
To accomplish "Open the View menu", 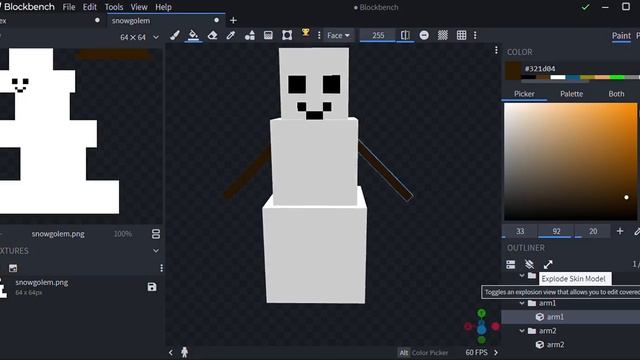I will coord(139,7).
